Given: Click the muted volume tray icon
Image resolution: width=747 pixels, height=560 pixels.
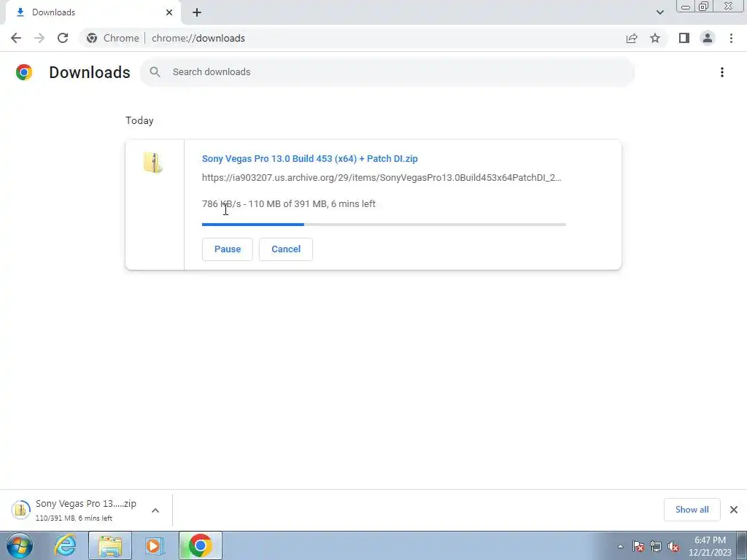Looking at the screenshot, I should click(x=673, y=546).
